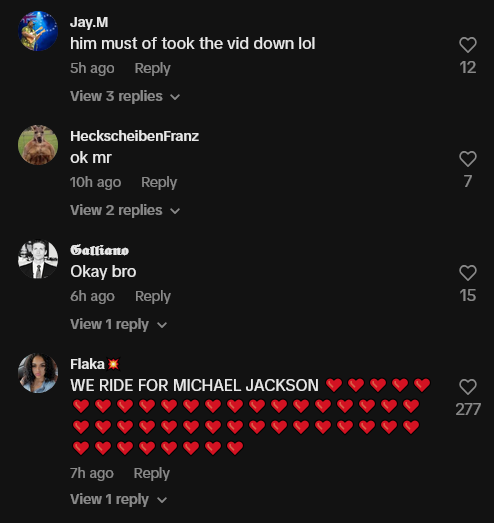The height and width of the screenshot is (523, 494).
Task: Reply to Flaka's comment
Action: (x=151, y=474)
